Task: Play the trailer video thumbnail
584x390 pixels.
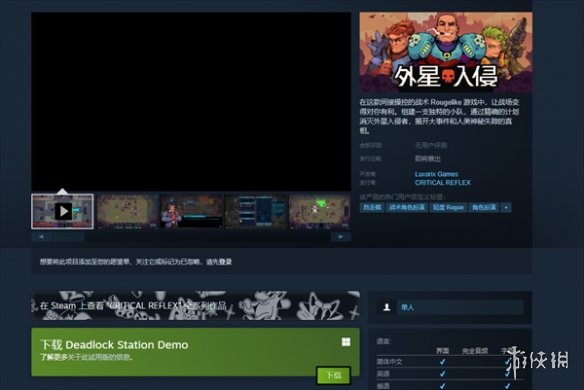Action: [63, 212]
